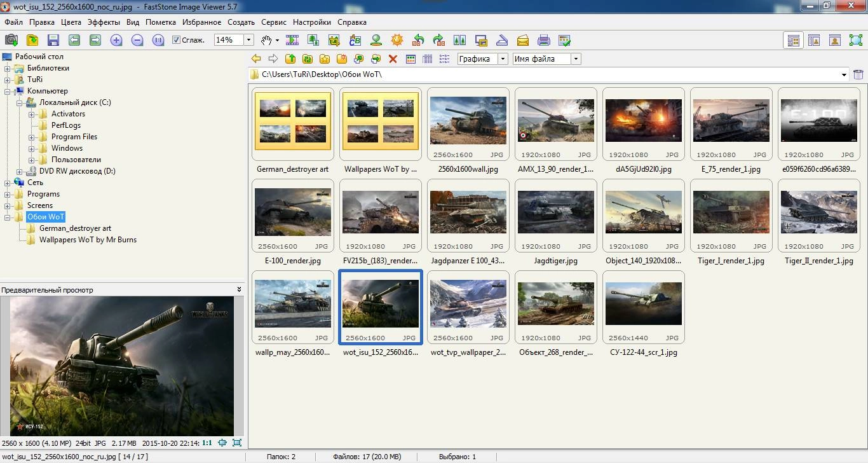Collapse the Компьютер tree node
The height and width of the screenshot is (463, 868).
coord(8,91)
